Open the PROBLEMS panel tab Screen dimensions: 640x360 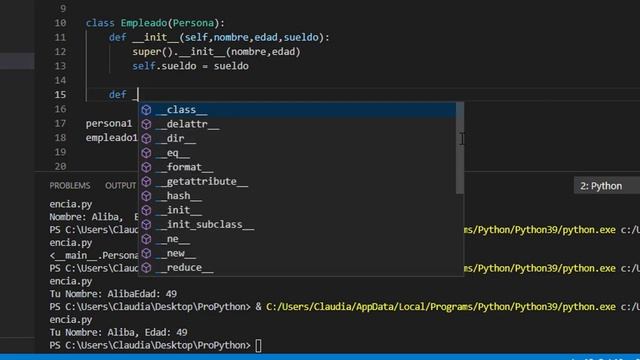coord(70,186)
